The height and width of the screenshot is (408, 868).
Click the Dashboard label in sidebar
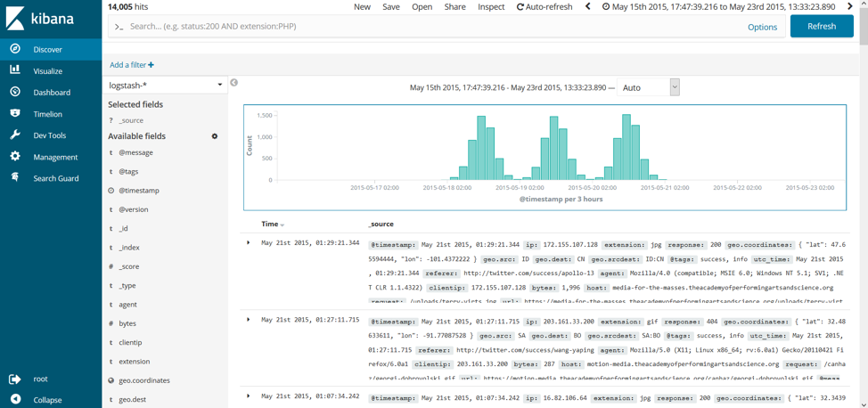pos(52,93)
